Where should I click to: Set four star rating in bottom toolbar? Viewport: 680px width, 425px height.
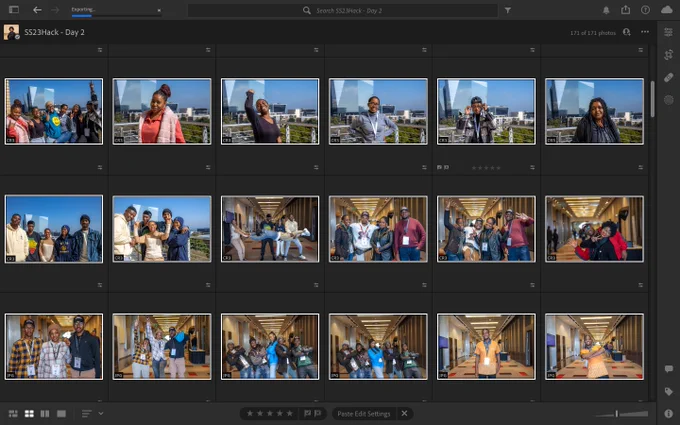coord(280,414)
